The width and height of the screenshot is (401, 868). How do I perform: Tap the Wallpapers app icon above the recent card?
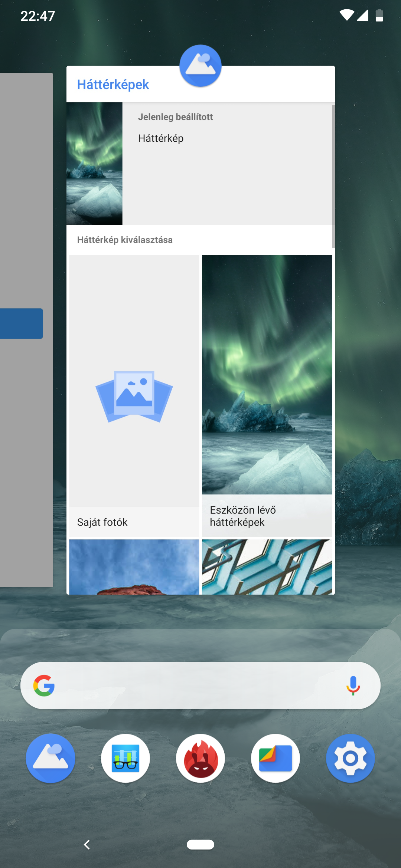tap(200, 66)
